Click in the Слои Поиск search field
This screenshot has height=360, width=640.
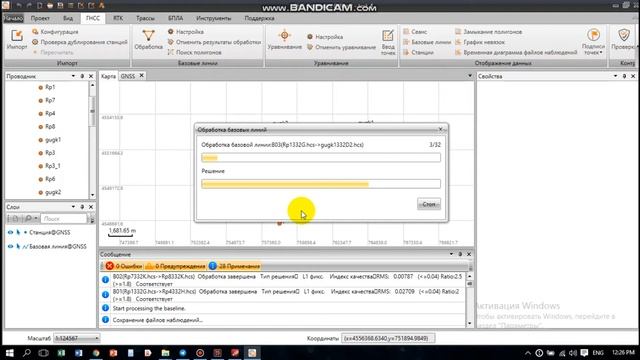[64, 219]
